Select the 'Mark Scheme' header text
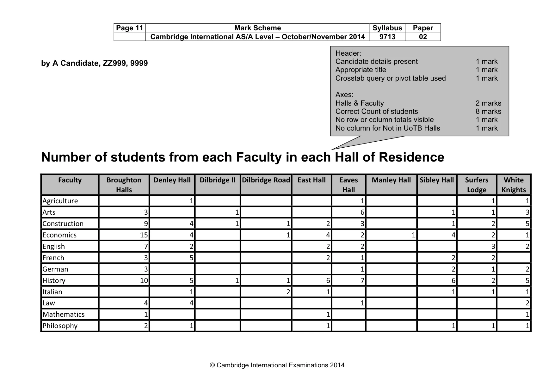This screenshot has width=555, height=392. [x=257, y=28]
